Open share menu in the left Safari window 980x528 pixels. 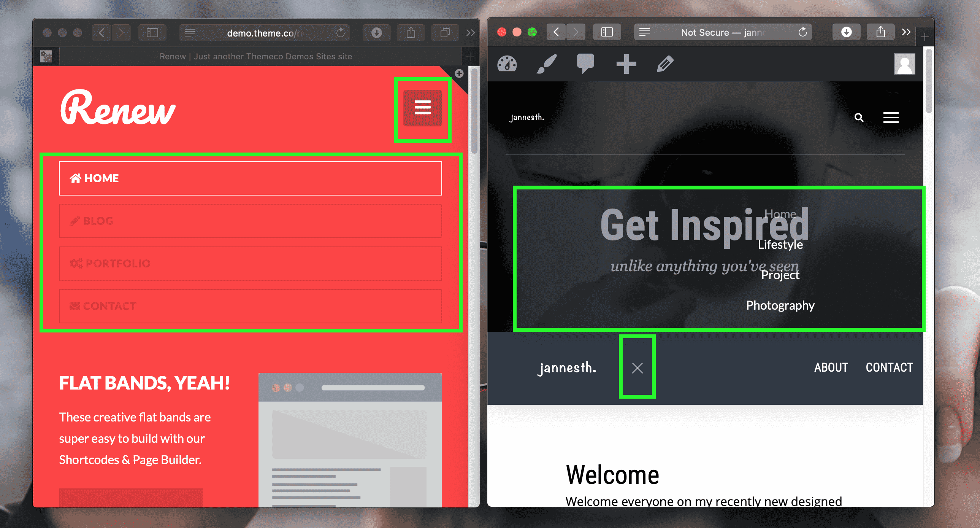tap(411, 33)
